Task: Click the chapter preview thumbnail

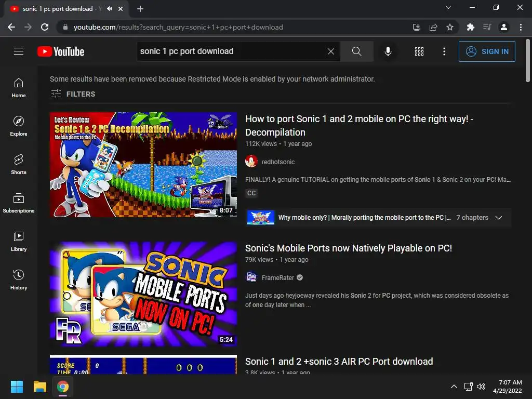Action: pyautogui.click(x=261, y=218)
